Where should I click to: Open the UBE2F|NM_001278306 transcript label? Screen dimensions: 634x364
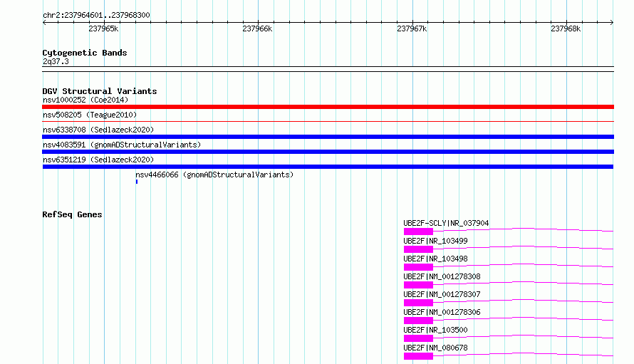pos(442,312)
